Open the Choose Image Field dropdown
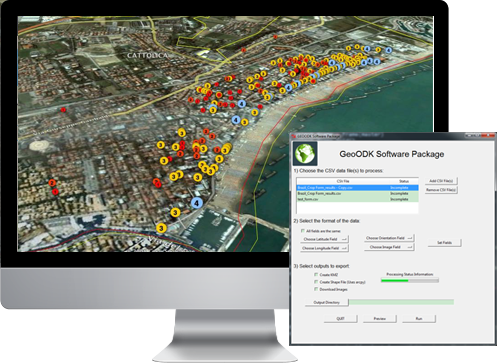The height and width of the screenshot is (363, 497). tap(389, 247)
